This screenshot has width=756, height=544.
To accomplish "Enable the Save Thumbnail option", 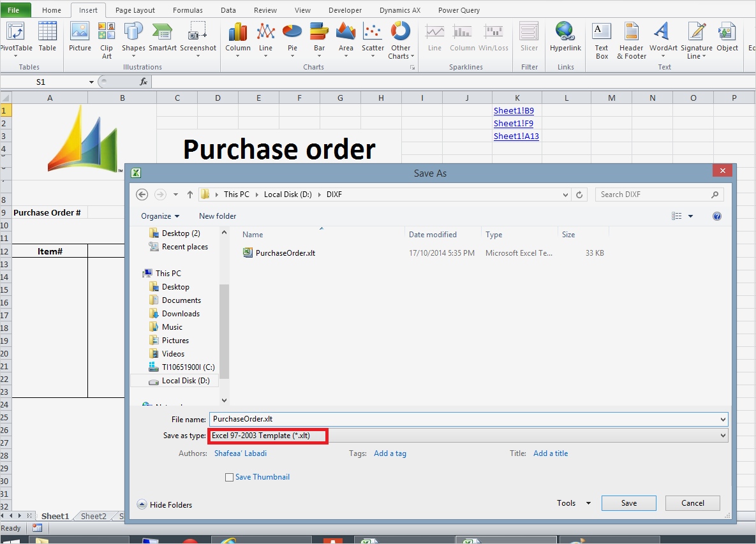I will click(229, 476).
